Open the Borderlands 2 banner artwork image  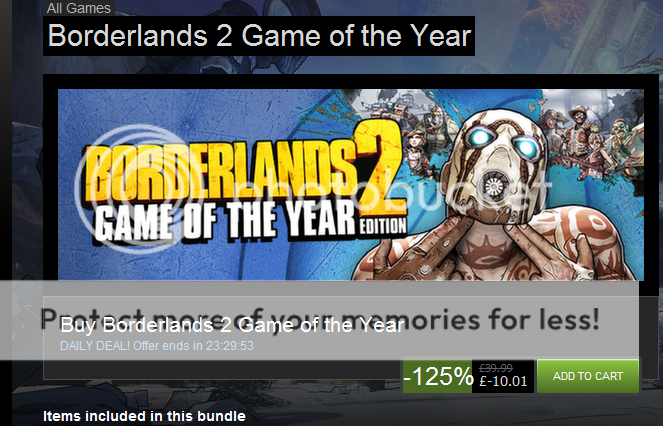pyautogui.click(x=351, y=184)
